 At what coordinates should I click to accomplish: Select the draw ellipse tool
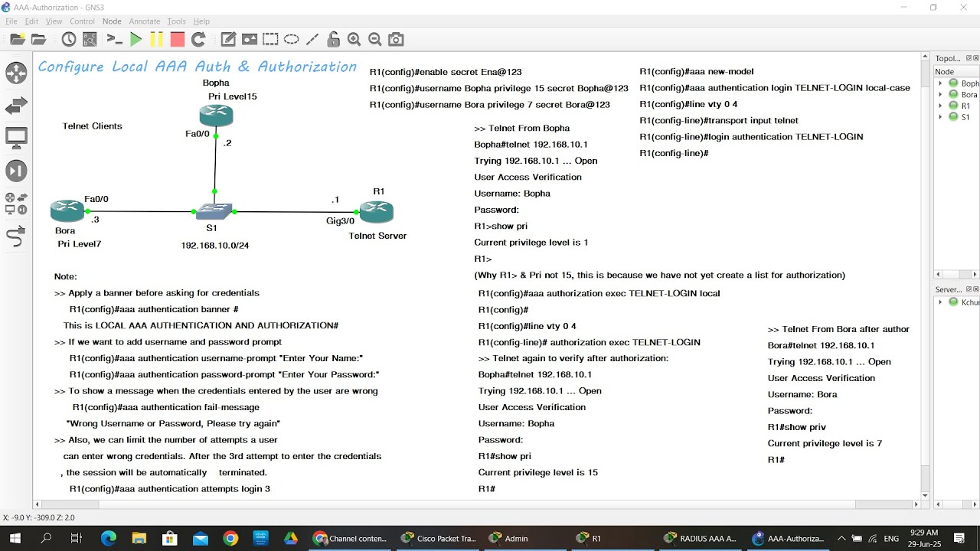pyautogui.click(x=292, y=39)
